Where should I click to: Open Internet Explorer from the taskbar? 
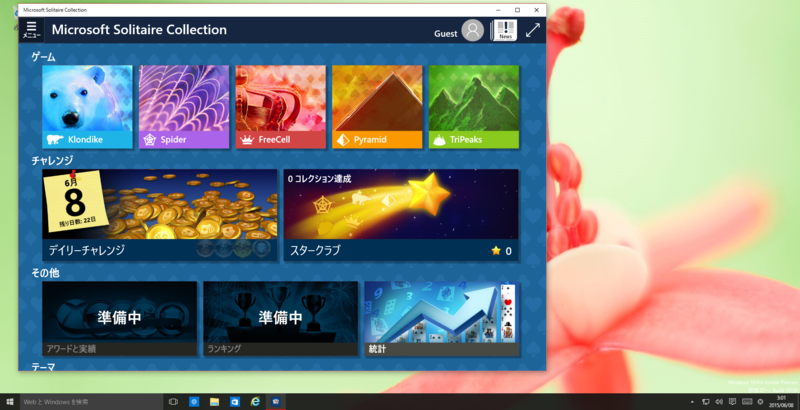click(x=255, y=402)
